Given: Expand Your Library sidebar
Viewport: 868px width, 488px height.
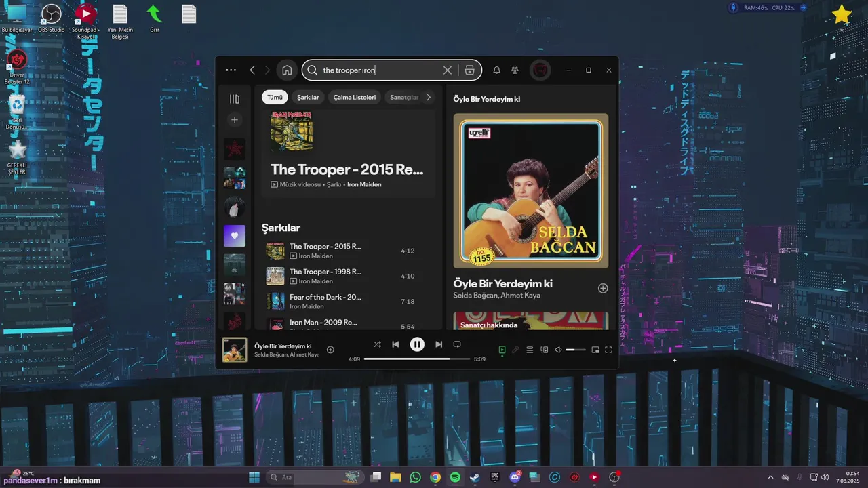Looking at the screenshot, I should (x=235, y=99).
